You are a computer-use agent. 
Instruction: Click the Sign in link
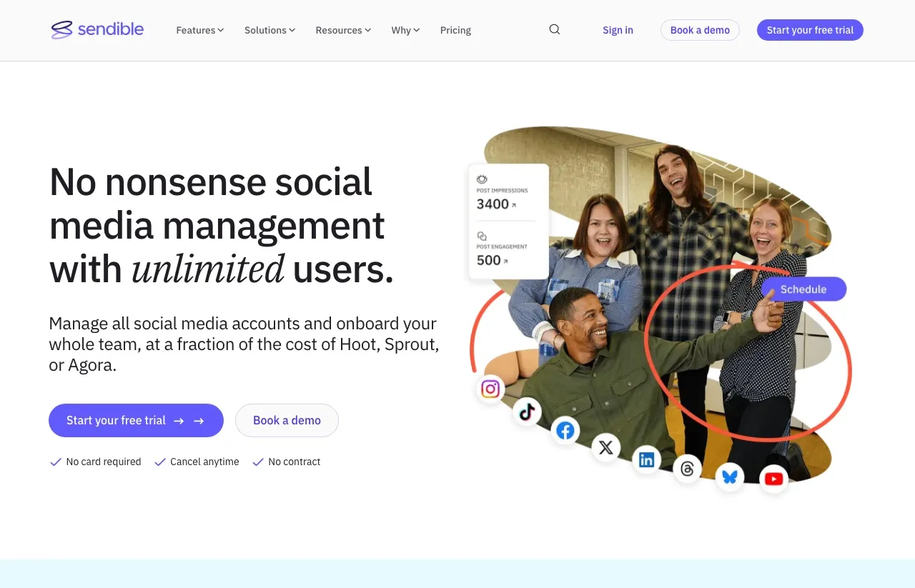pos(618,30)
